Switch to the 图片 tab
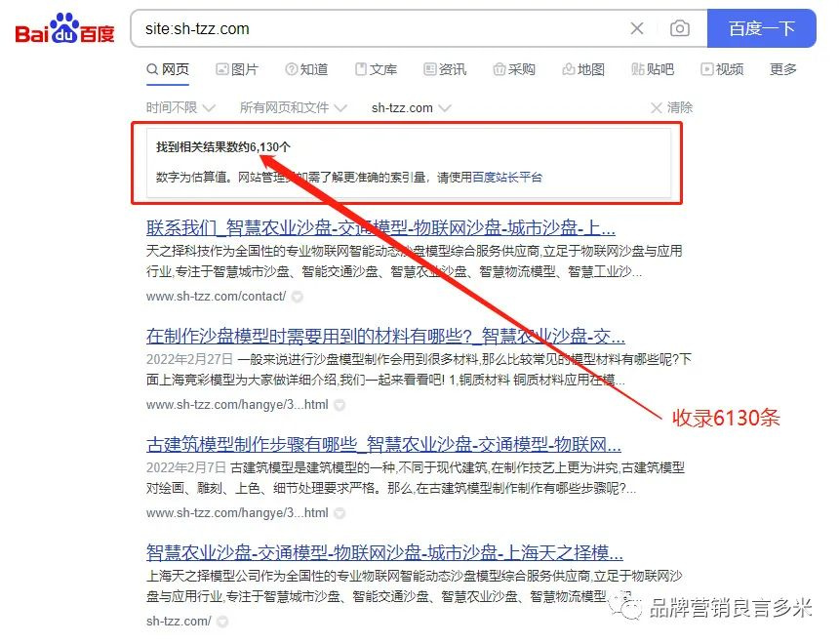This screenshot has width=839, height=644. pyautogui.click(x=237, y=69)
